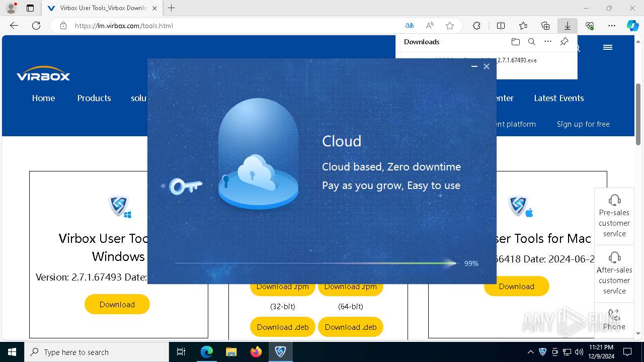Toggle split screen icon

[x=501, y=26]
